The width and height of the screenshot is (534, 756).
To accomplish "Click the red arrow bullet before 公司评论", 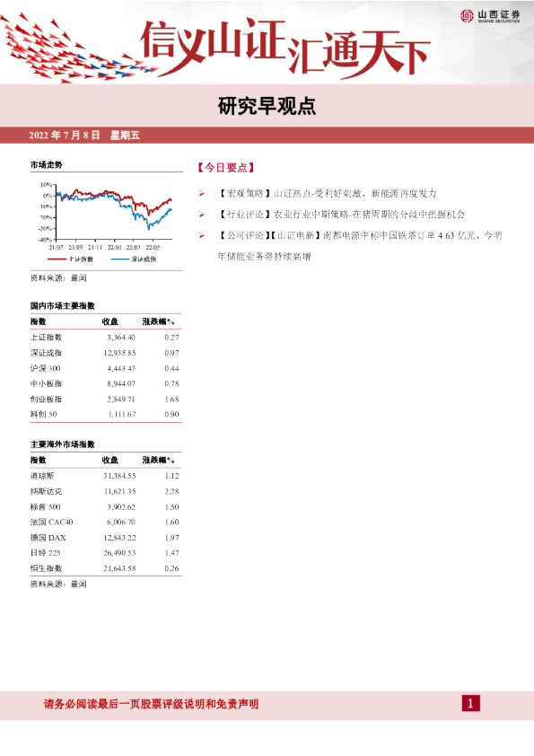I will (201, 236).
